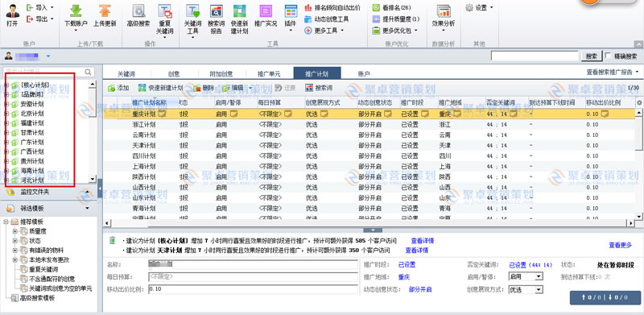Screen dimensions: 644x315
Task: Open 效果分析 data analysis
Action: pos(444,17)
